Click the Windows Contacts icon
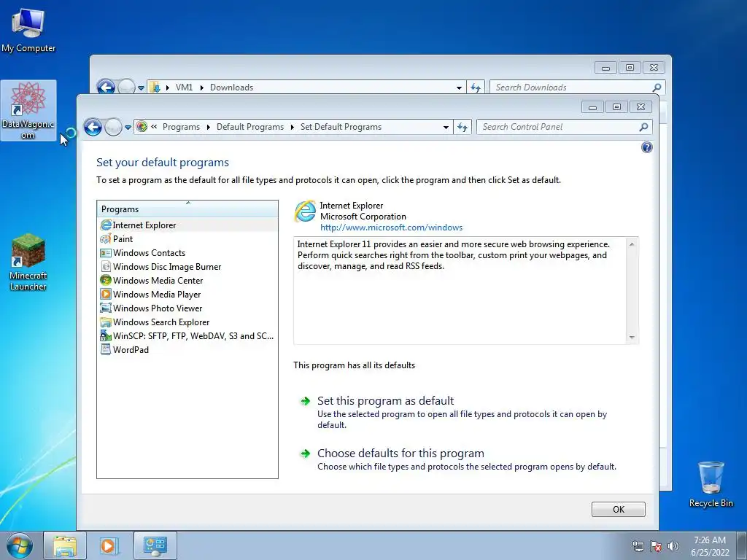 (106, 252)
